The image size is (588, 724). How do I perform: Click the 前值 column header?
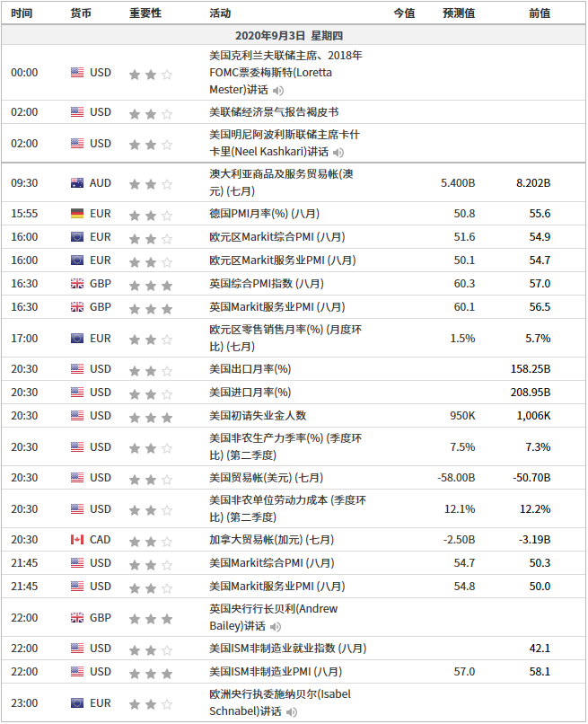540,13
